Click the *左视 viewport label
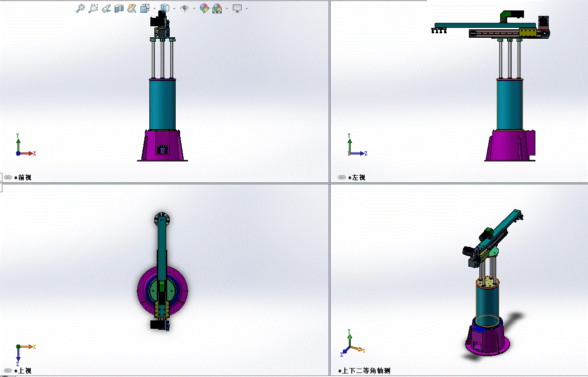588x377 pixels. tap(357, 178)
